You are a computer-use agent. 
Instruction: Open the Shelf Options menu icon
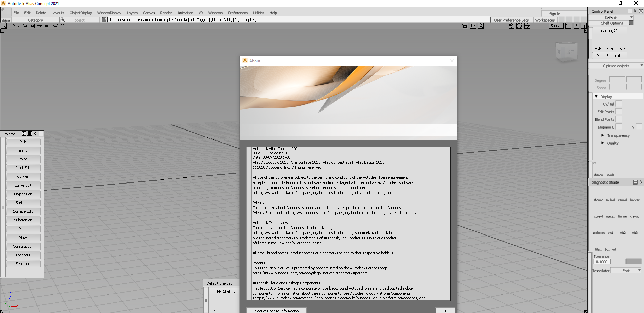pyautogui.click(x=631, y=23)
